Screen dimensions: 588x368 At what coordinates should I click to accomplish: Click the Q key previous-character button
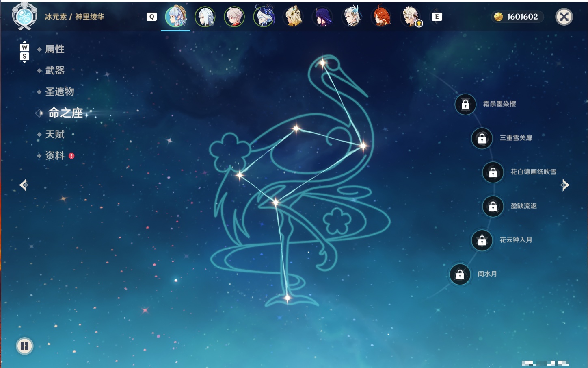click(151, 17)
